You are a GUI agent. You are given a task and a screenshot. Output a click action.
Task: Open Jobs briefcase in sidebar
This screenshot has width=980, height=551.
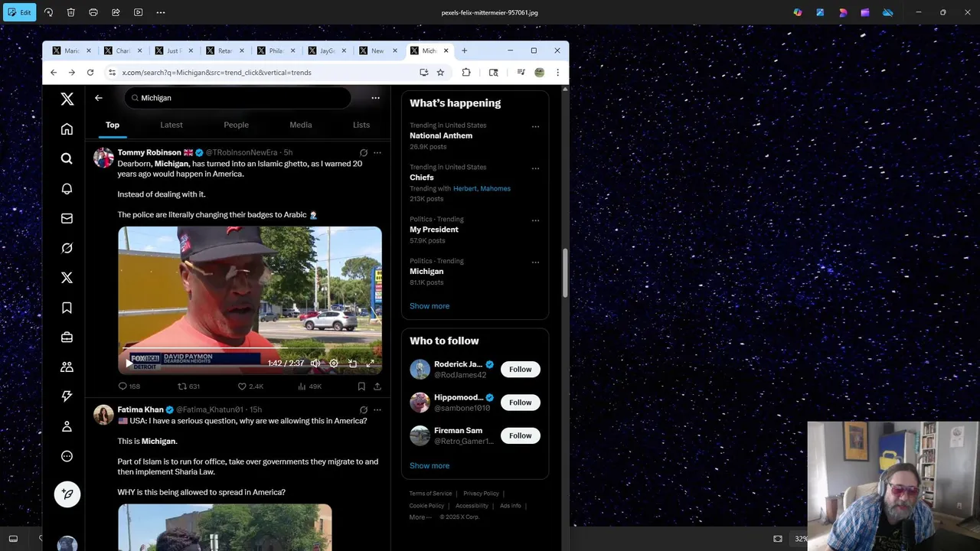point(67,337)
